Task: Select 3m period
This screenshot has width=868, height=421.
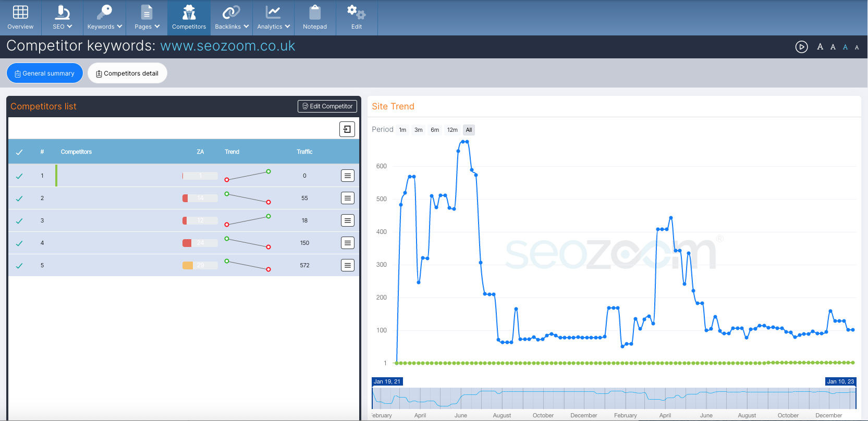Action: (x=419, y=130)
